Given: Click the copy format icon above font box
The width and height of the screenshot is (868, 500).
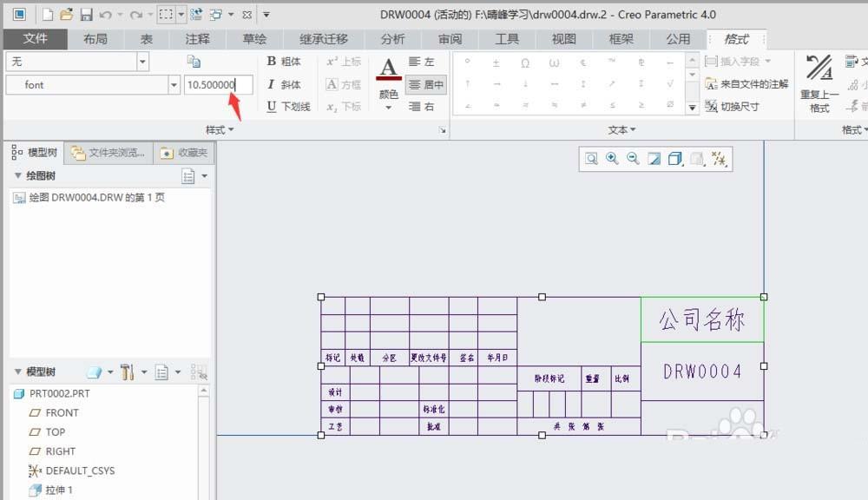Looking at the screenshot, I should pyautogui.click(x=194, y=62).
